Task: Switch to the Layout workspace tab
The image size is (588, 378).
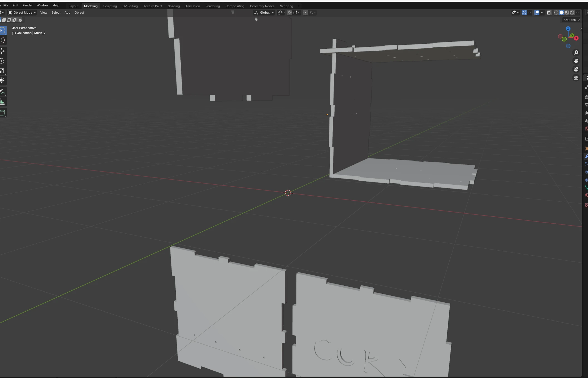Action: 73,6
